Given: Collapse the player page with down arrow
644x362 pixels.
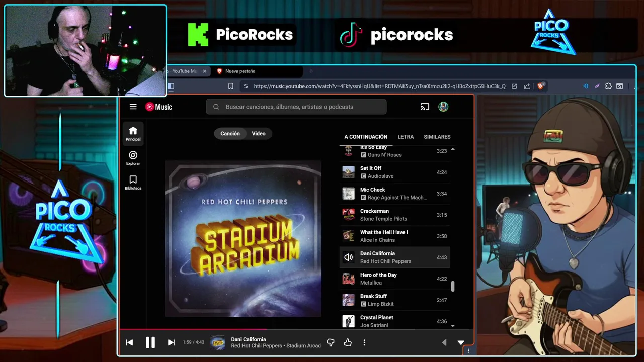Looking at the screenshot, I should click(x=461, y=342).
